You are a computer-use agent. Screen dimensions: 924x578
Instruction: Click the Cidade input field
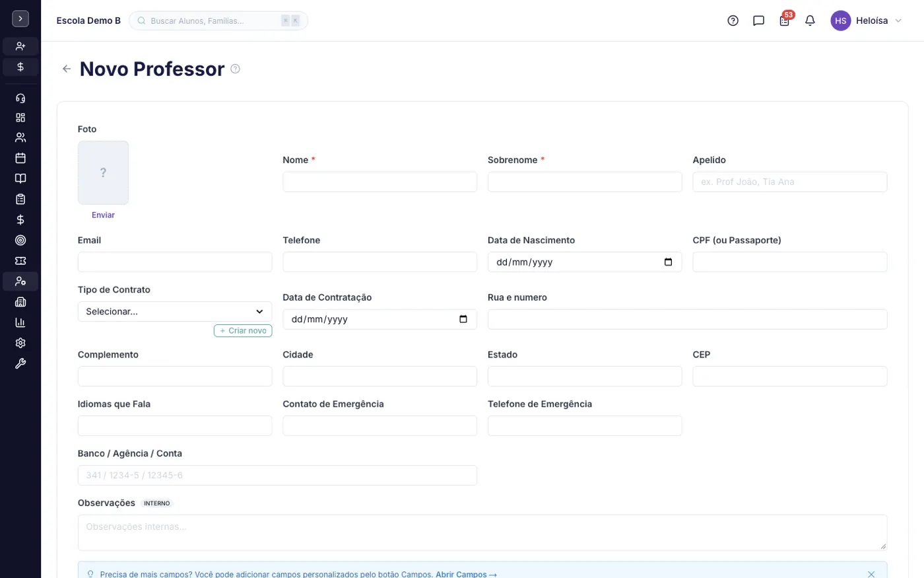[x=379, y=376]
